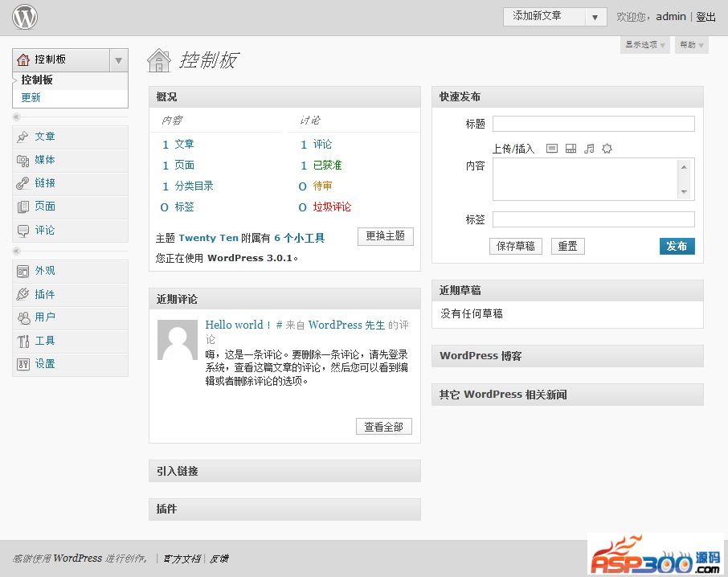
Task: Focus the 标签 tags input field
Action: pyautogui.click(x=593, y=219)
